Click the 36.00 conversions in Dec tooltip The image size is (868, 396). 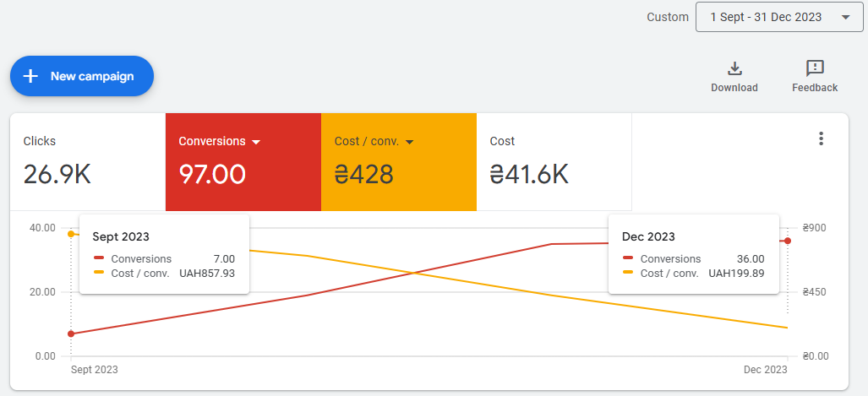[x=751, y=259]
